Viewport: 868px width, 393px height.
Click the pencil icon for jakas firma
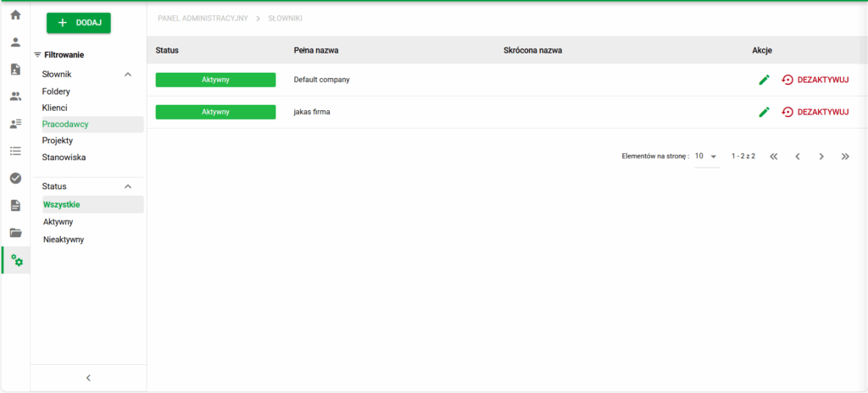[764, 112]
